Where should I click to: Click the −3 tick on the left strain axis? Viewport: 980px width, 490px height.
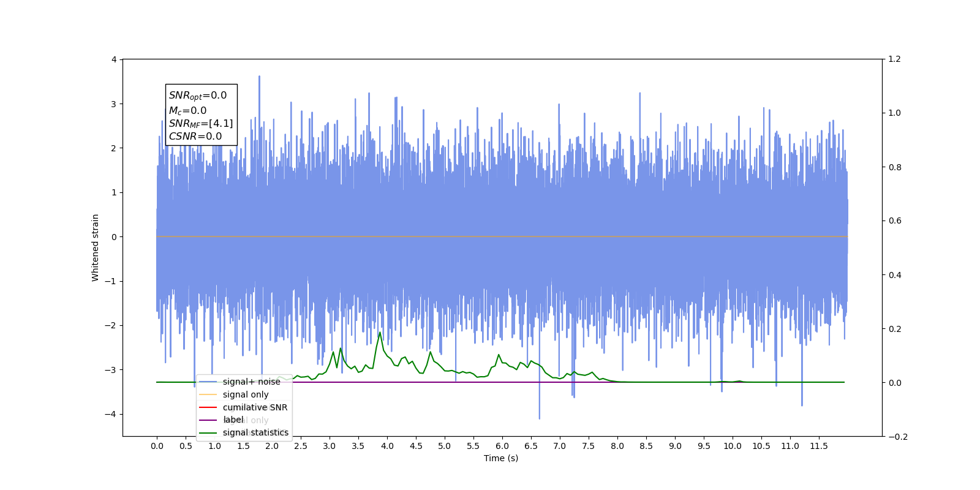tap(110, 370)
